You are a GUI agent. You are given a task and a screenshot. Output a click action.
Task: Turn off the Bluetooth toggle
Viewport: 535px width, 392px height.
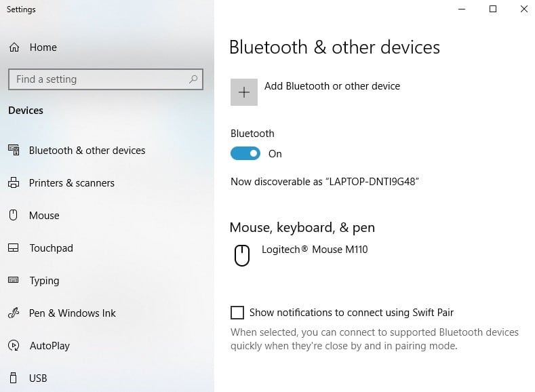click(x=245, y=154)
